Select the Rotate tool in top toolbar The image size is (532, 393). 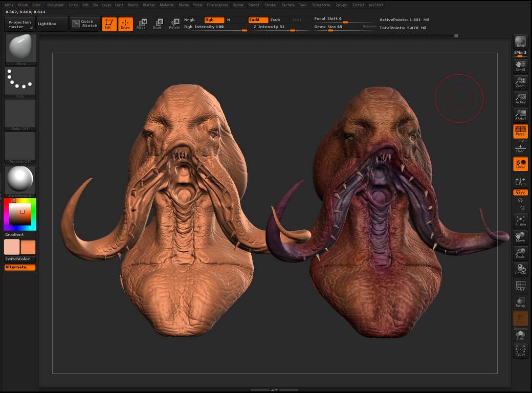click(x=174, y=24)
